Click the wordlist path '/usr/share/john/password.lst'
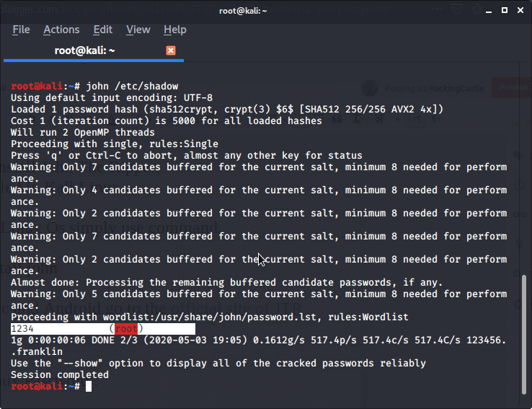This screenshot has height=409, width=532. (236, 317)
